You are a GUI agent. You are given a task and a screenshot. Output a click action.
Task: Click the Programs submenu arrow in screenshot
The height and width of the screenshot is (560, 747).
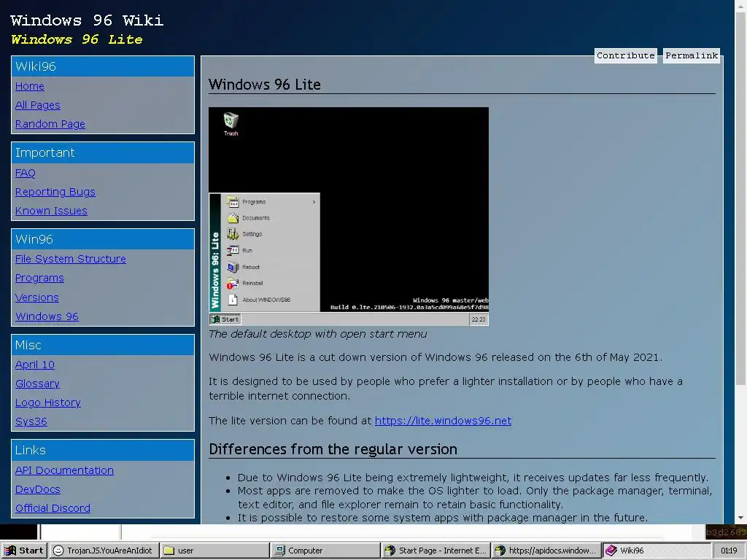coord(314,202)
